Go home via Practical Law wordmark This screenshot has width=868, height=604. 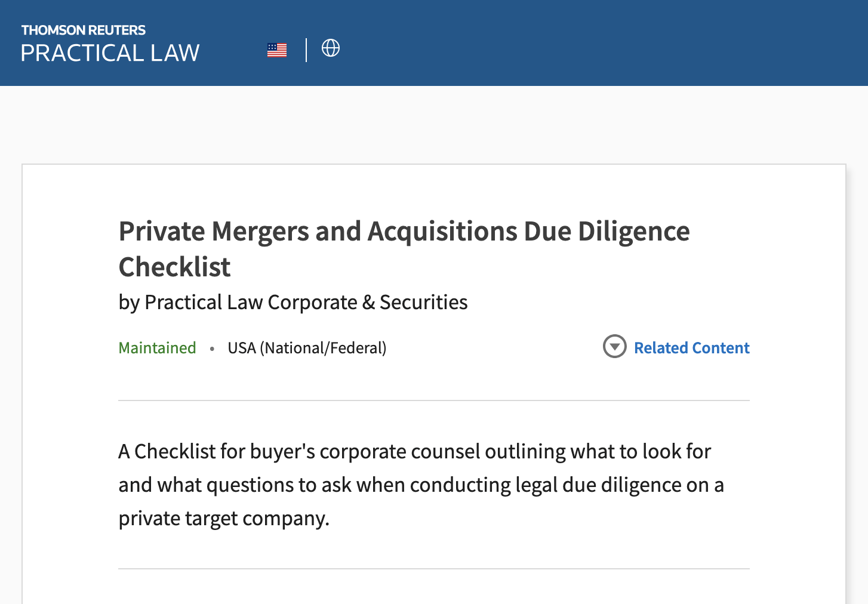click(110, 53)
